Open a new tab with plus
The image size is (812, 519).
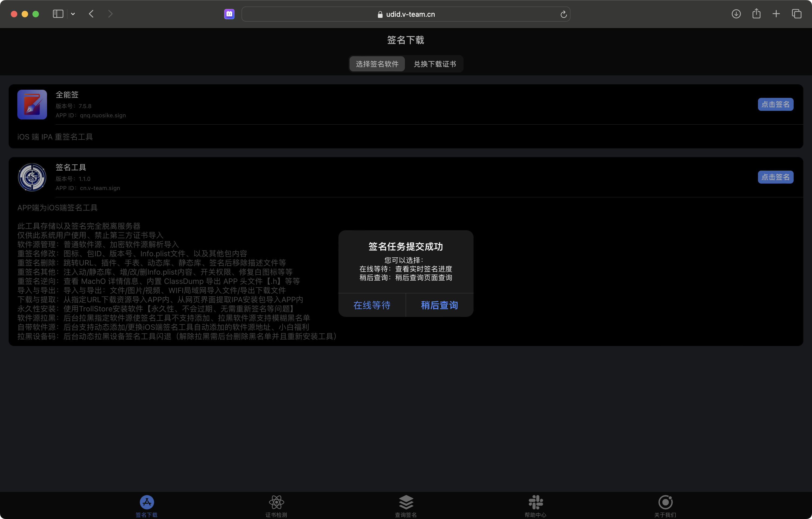click(776, 14)
